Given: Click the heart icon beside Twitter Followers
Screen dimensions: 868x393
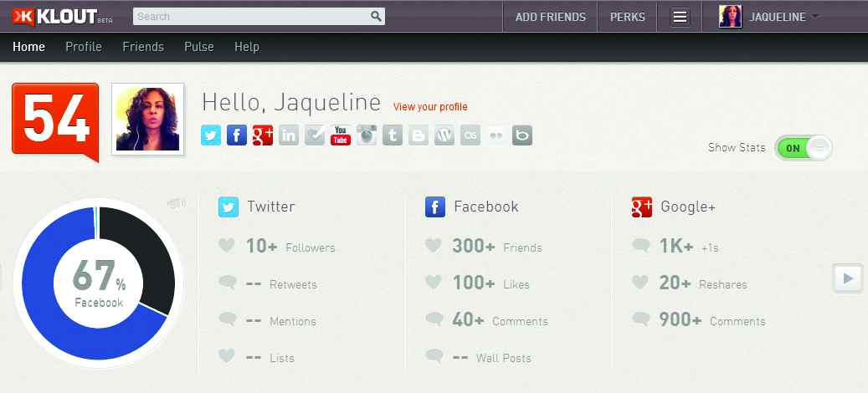Looking at the screenshot, I should click(x=226, y=246).
